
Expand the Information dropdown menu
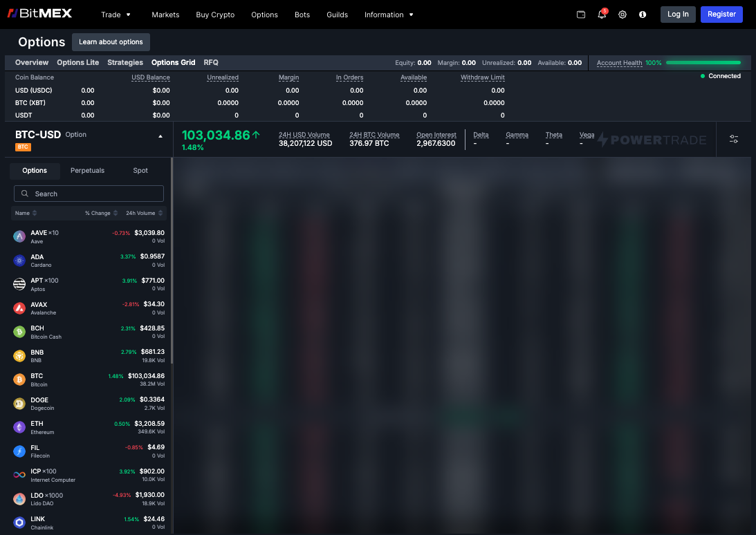[389, 15]
